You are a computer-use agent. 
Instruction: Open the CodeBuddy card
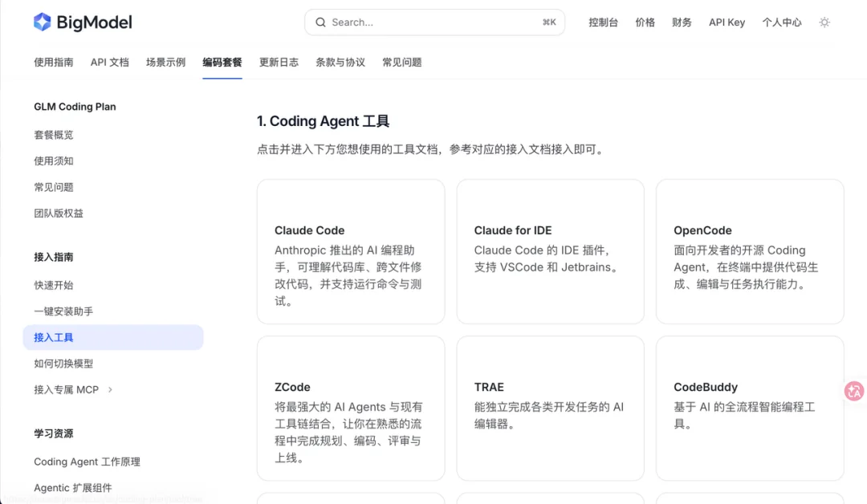(750, 408)
